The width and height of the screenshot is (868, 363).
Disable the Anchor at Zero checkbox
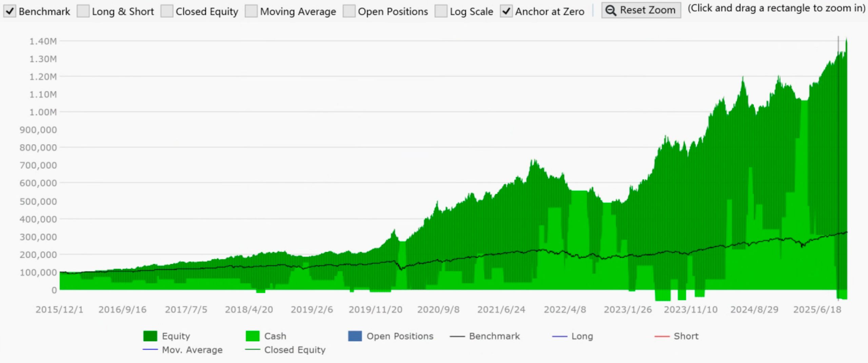point(506,11)
